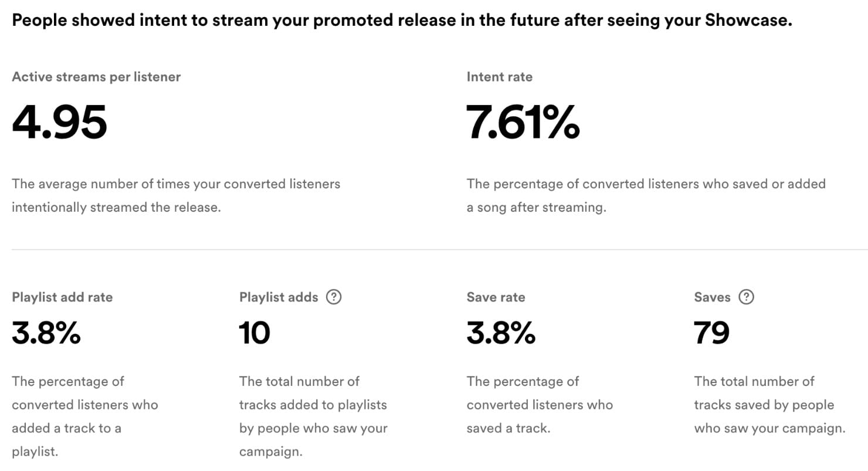Screen dimensions: 868x471
Task: Select the 3.8% save rate value
Action: click(x=500, y=333)
